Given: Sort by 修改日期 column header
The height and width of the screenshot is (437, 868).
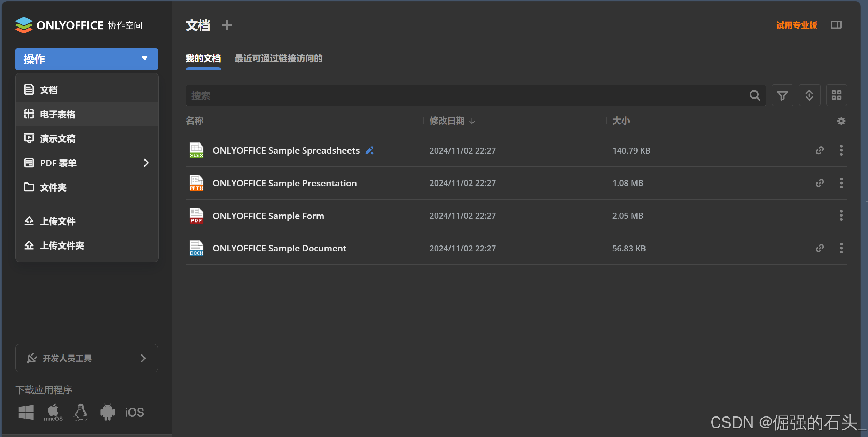Looking at the screenshot, I should (x=447, y=120).
